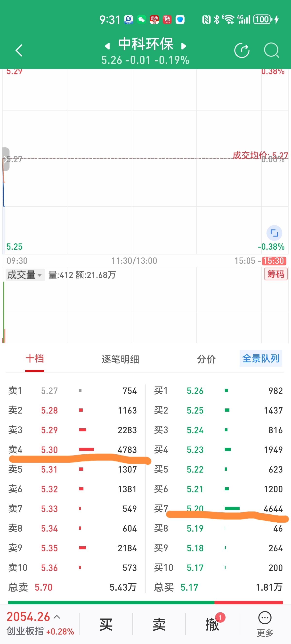Open the search magnifier icon

272,50
